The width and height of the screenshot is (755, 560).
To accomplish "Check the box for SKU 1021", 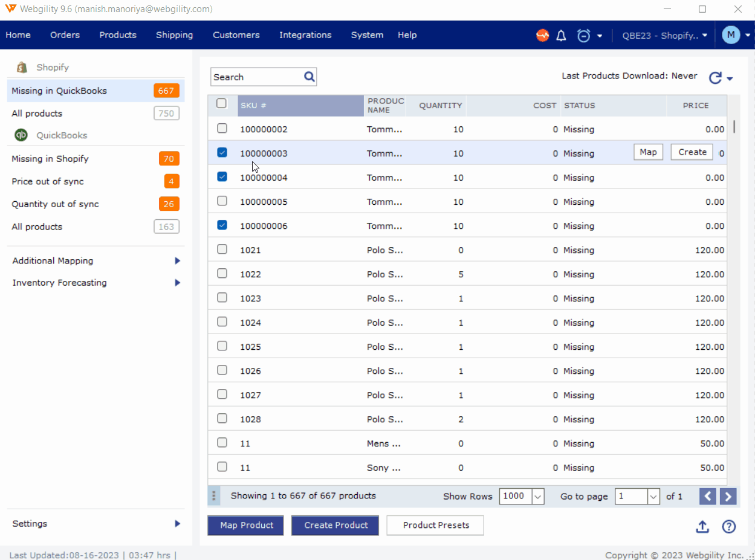I will coord(222,249).
